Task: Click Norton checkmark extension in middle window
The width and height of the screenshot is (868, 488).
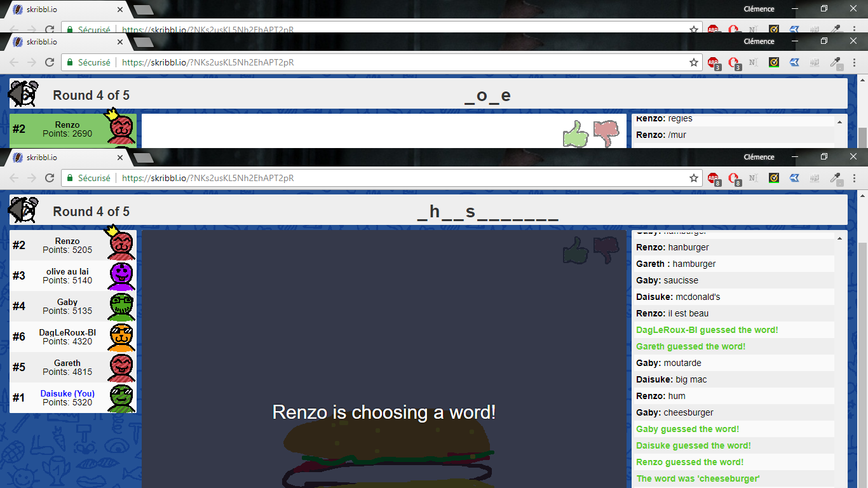Action: pyautogui.click(x=774, y=63)
